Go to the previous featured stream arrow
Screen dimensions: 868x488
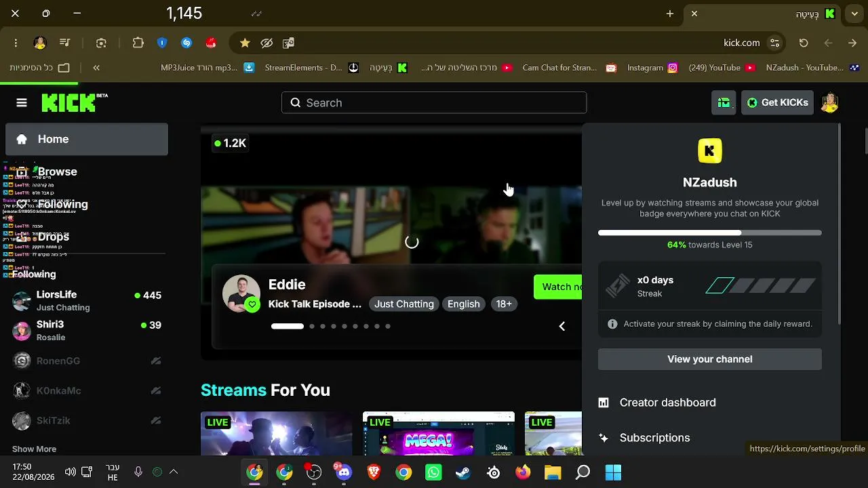[561, 327]
